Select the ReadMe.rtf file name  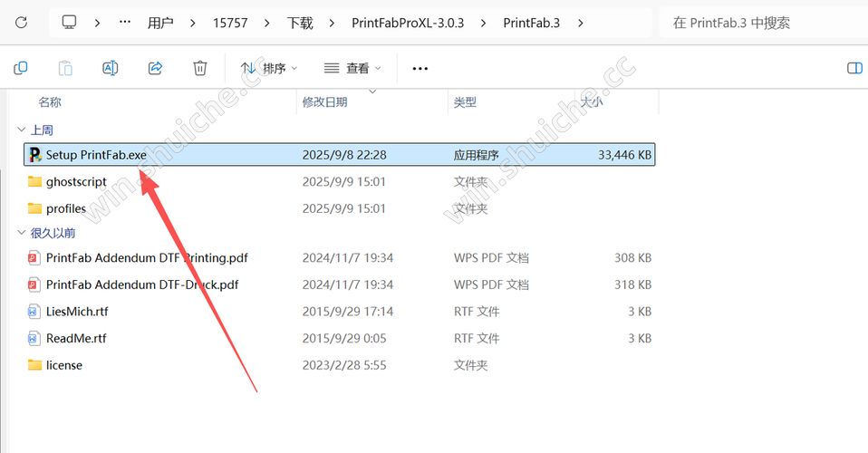click(76, 338)
